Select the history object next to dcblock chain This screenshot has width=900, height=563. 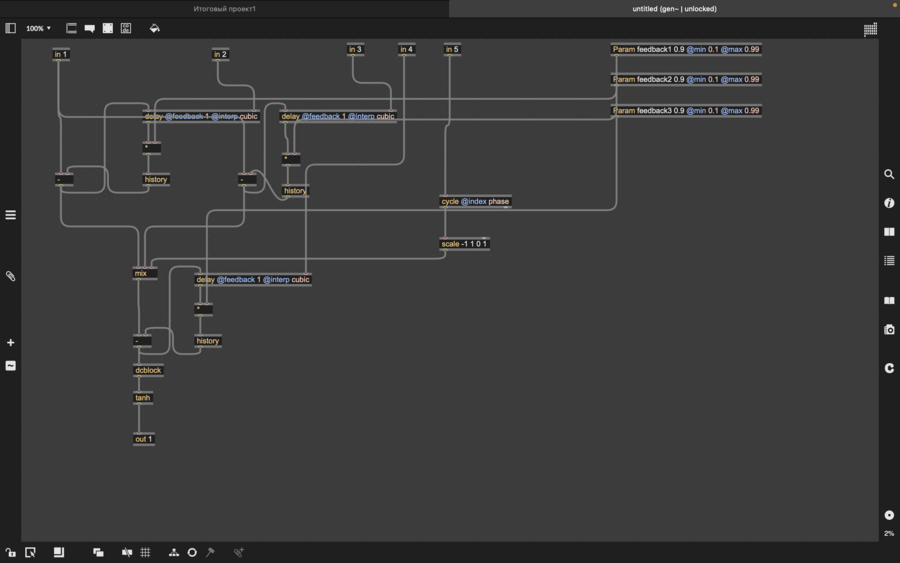(208, 341)
